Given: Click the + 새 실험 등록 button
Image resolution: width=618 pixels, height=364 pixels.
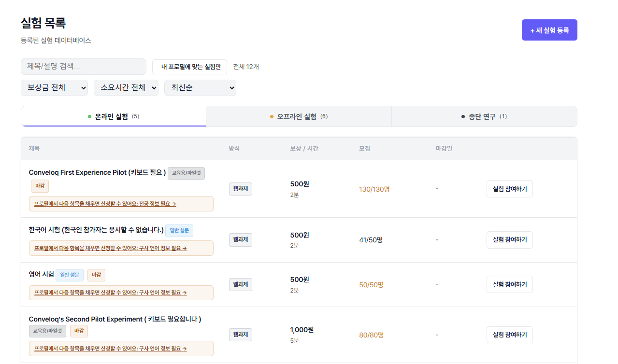Looking at the screenshot, I should pyautogui.click(x=549, y=30).
